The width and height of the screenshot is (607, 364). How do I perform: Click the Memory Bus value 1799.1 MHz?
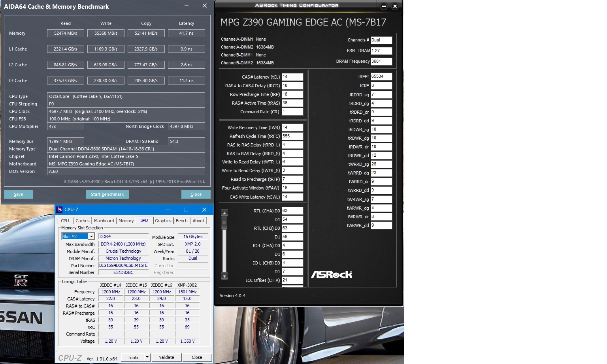[x=66, y=141]
